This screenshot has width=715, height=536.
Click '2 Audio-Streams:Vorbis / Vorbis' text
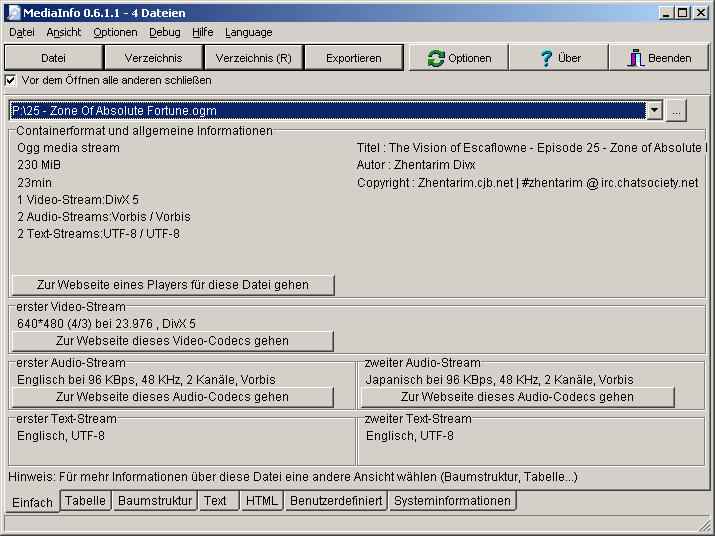click(x=104, y=217)
